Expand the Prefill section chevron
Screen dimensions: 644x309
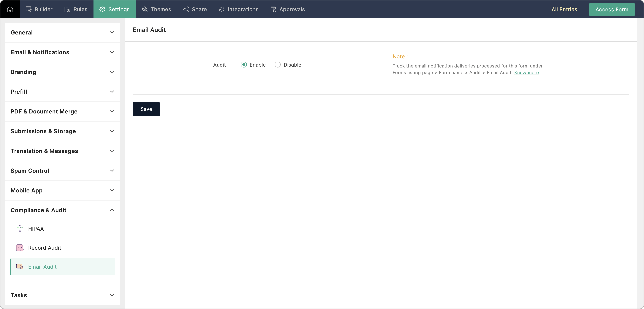pyautogui.click(x=112, y=92)
